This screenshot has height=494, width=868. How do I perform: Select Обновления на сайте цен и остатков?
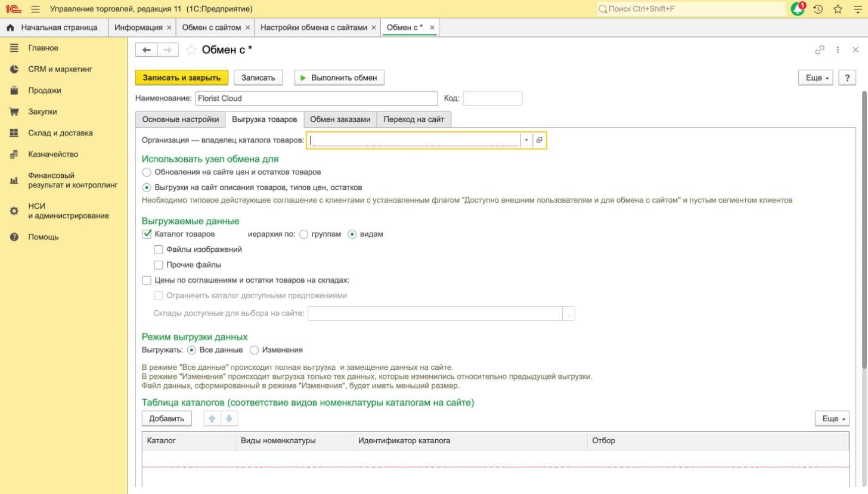pos(147,172)
